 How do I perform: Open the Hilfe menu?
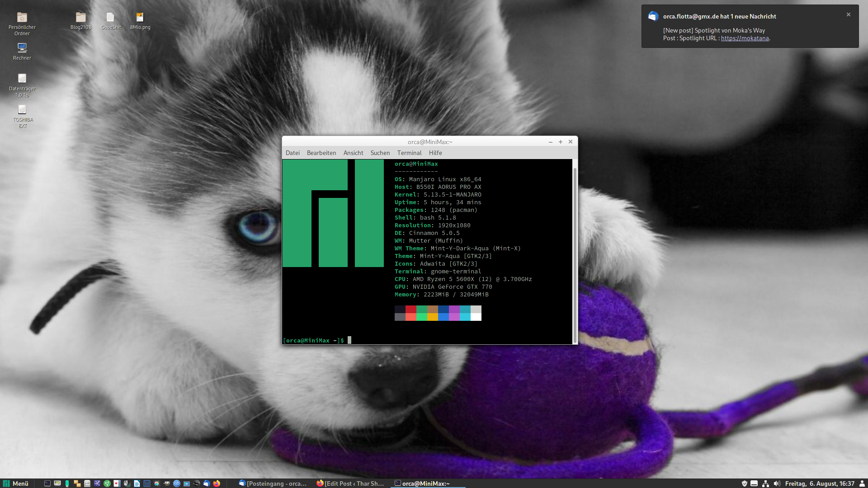point(435,153)
